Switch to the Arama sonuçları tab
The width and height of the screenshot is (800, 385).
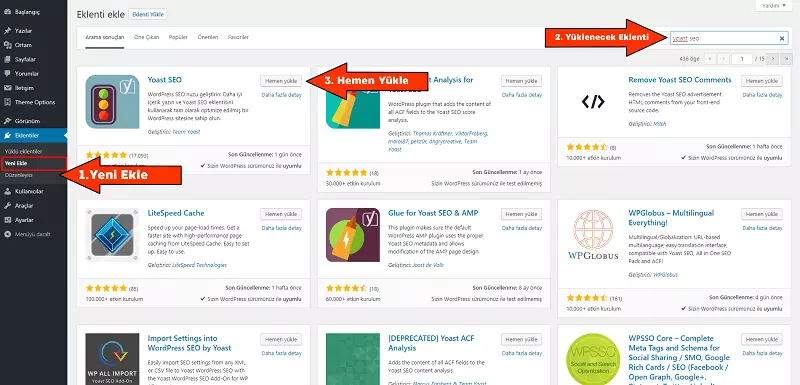[x=105, y=38]
